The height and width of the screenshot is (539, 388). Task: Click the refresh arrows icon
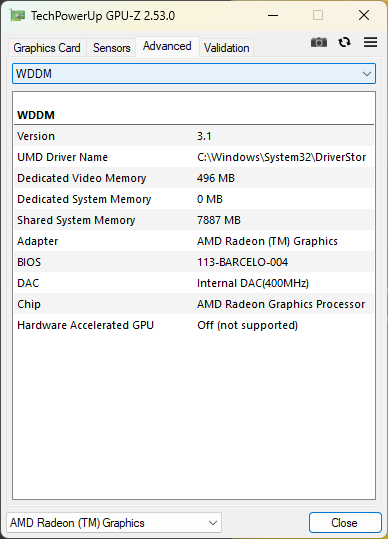coord(344,42)
